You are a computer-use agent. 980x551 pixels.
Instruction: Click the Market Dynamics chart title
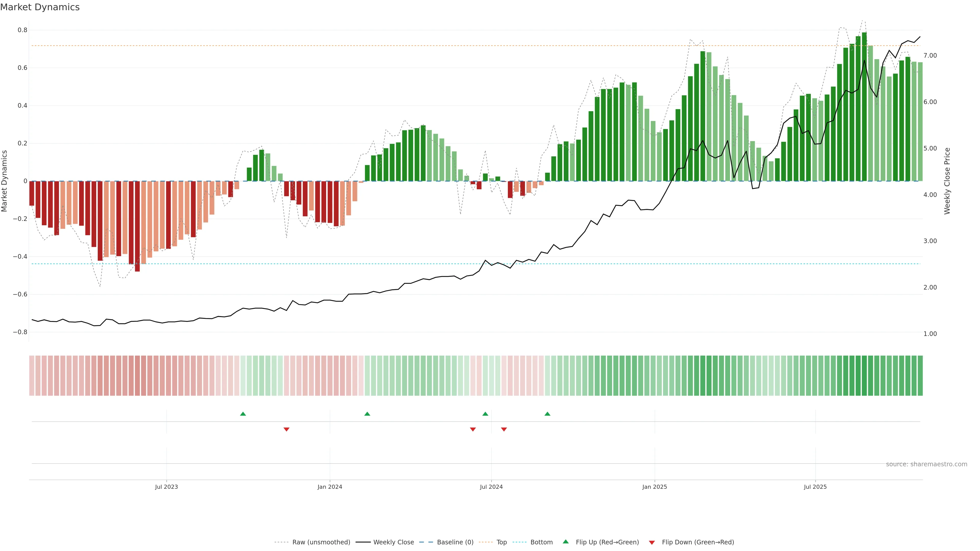coord(40,7)
